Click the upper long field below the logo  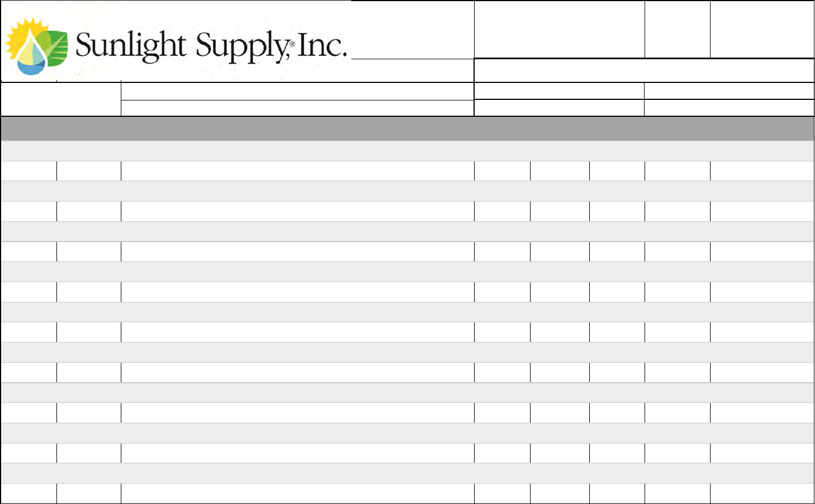tap(297, 91)
